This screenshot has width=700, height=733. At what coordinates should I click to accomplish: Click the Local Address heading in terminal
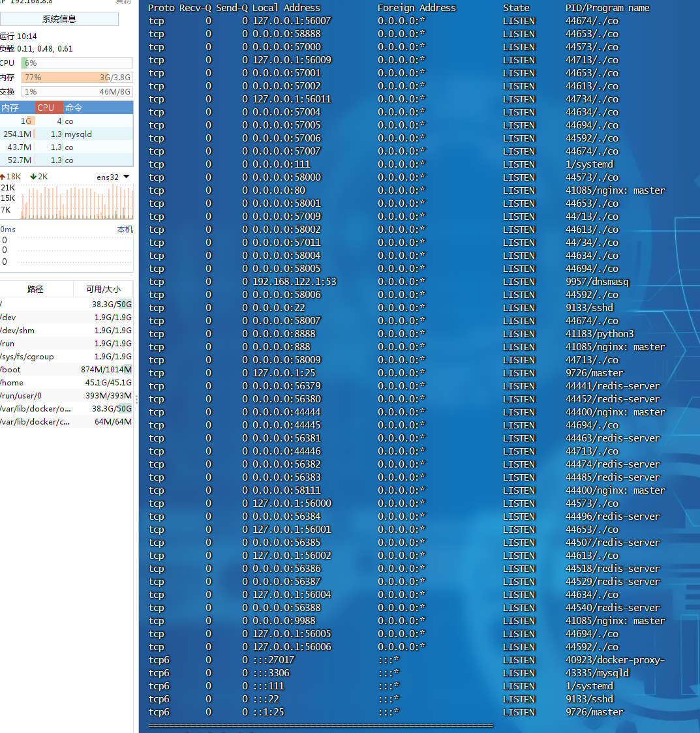pos(286,8)
